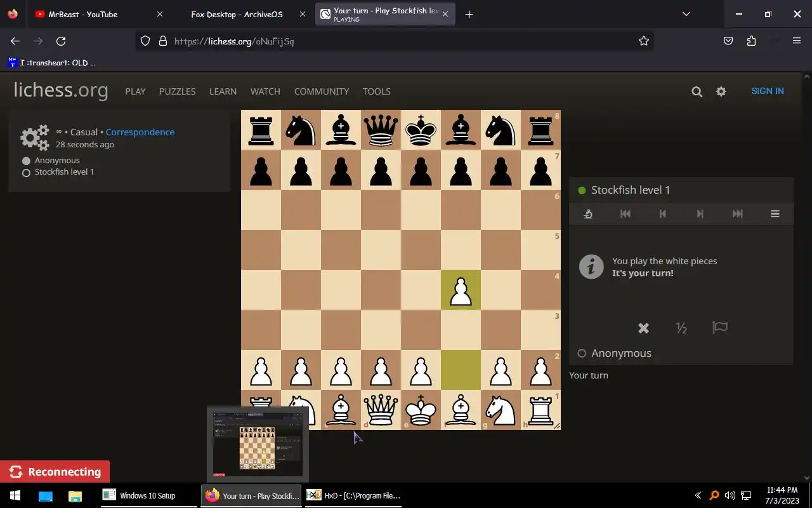Select the white pawn on d2
812x508 pixels.
click(x=381, y=370)
